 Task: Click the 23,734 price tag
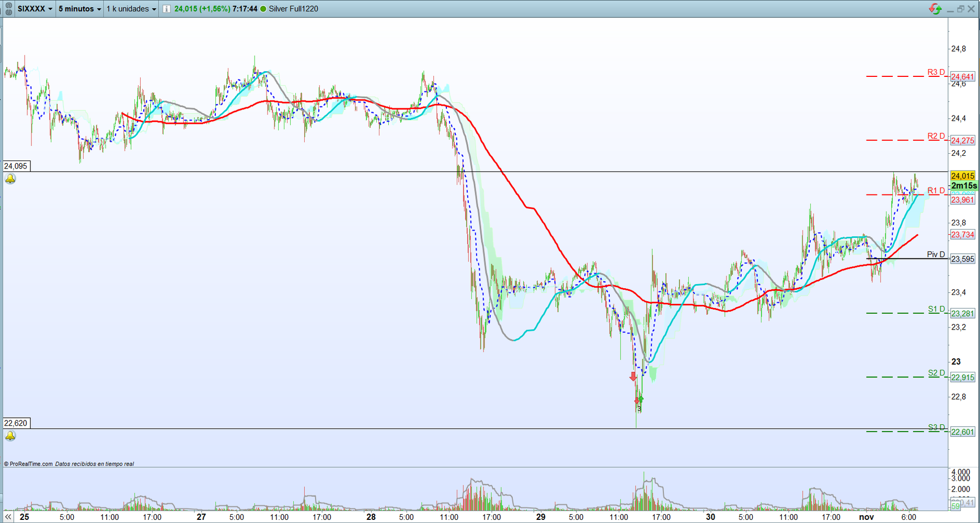coord(963,235)
